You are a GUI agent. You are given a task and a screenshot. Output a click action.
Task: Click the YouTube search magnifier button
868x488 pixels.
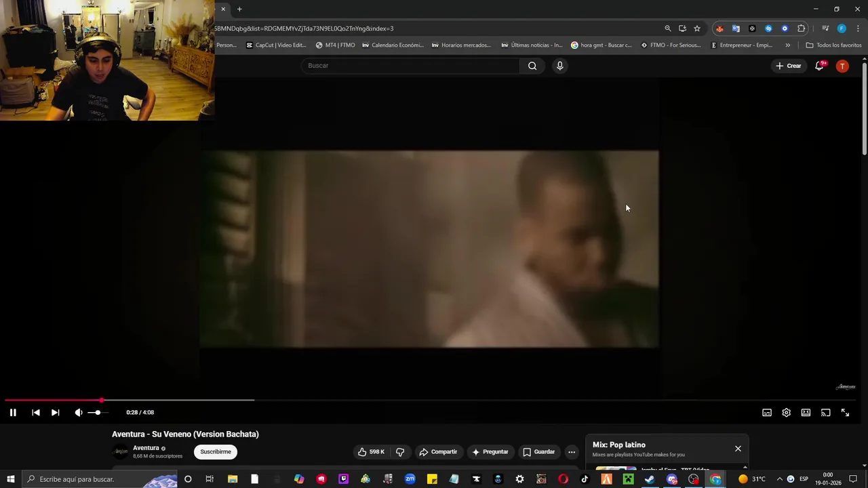[x=532, y=66]
